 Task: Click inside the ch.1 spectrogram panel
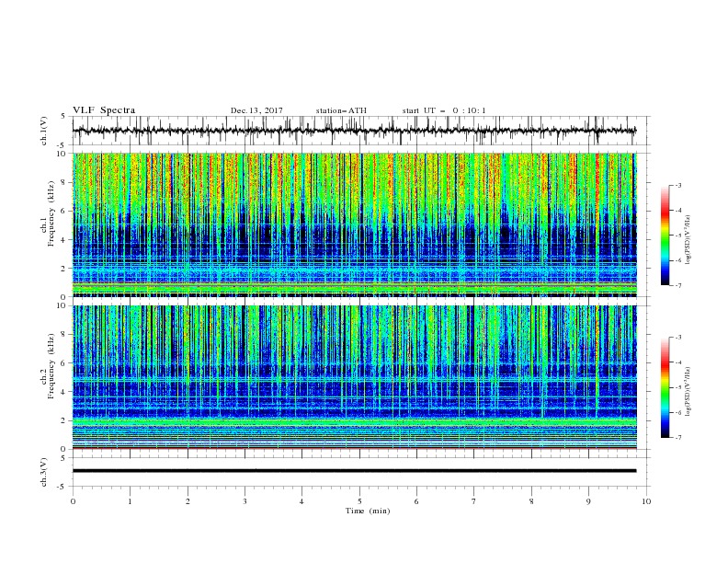[355, 224]
